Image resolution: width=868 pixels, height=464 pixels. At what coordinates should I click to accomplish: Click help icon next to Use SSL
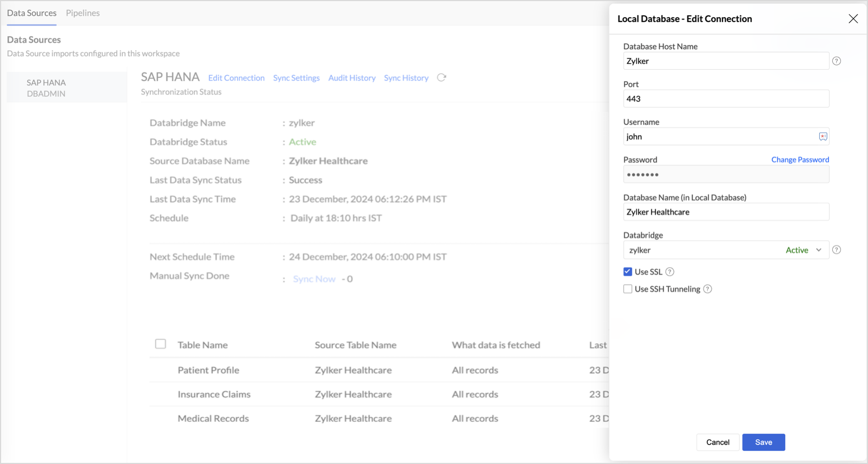[x=670, y=272]
